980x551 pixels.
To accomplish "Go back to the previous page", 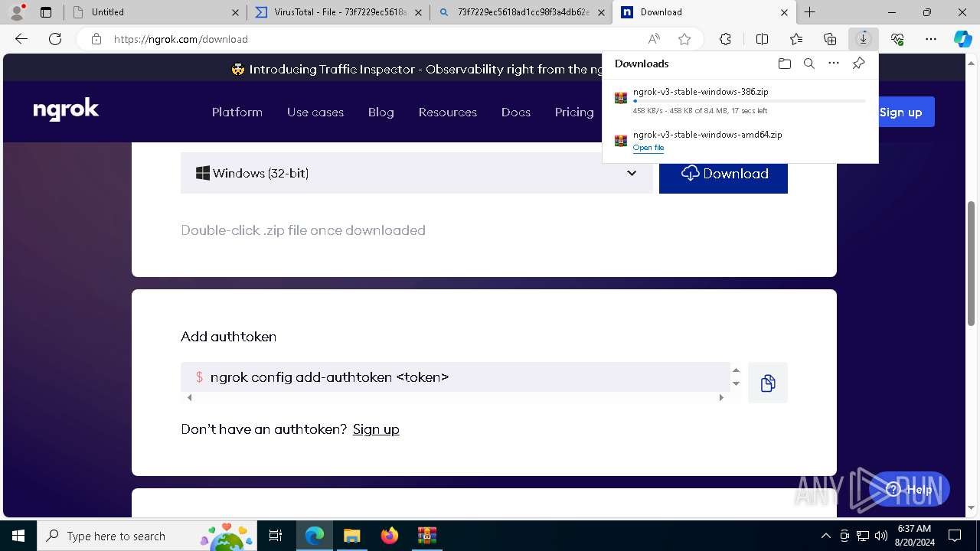I will tap(21, 39).
